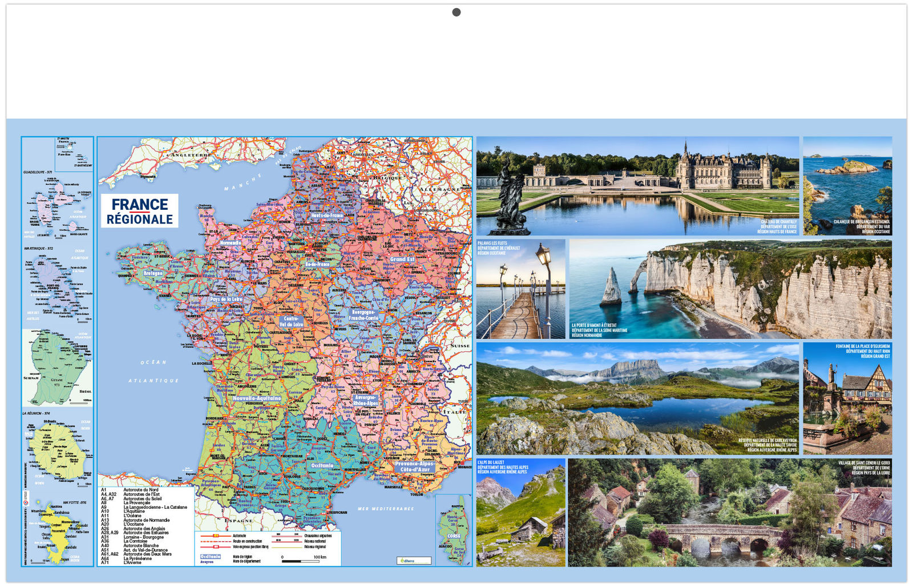The width and height of the screenshot is (913, 588).
Task: Click the Guyane inset map
Action: click(57, 368)
